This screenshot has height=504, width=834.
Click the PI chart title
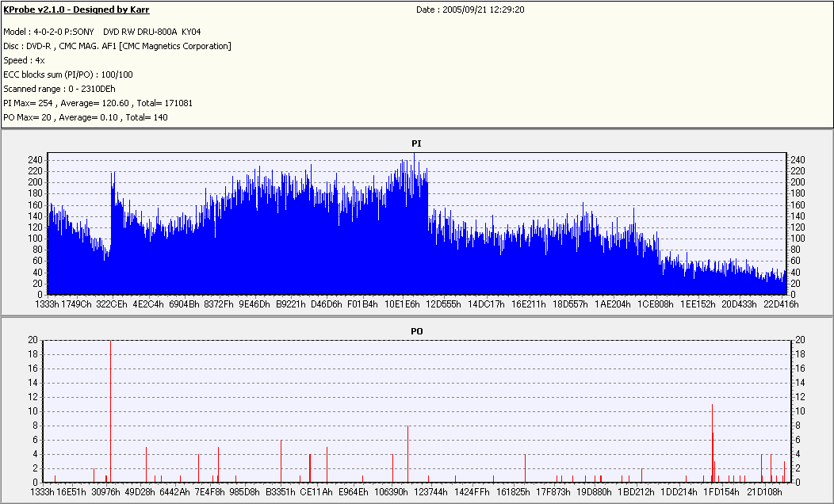tap(416, 143)
